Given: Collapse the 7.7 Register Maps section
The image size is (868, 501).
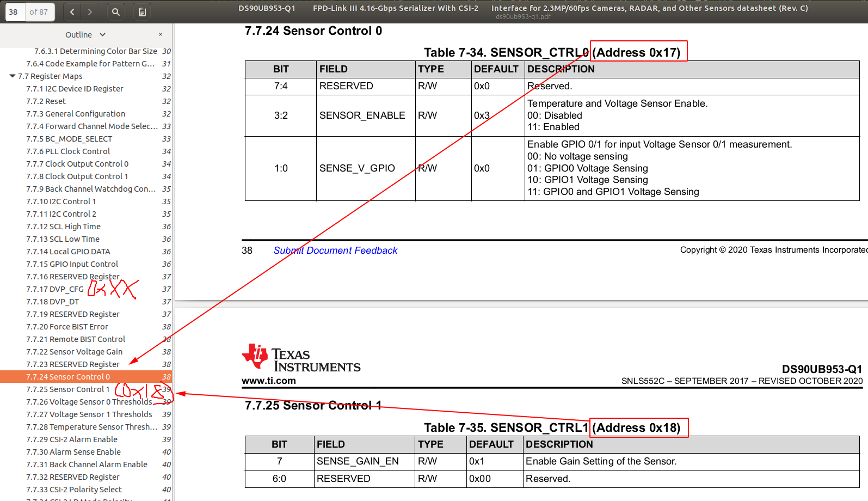Looking at the screenshot, I should [x=13, y=76].
